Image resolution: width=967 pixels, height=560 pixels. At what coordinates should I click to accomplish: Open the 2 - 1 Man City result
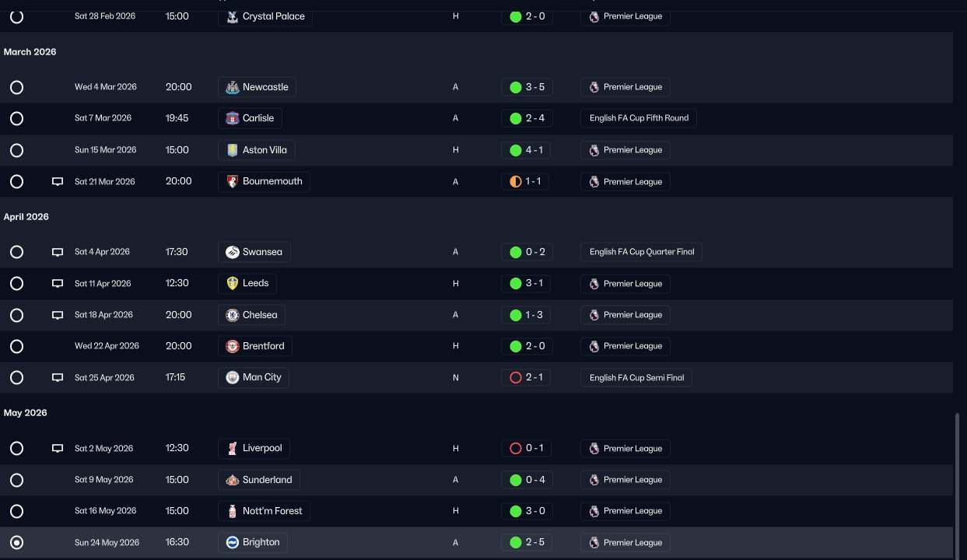tap(527, 378)
